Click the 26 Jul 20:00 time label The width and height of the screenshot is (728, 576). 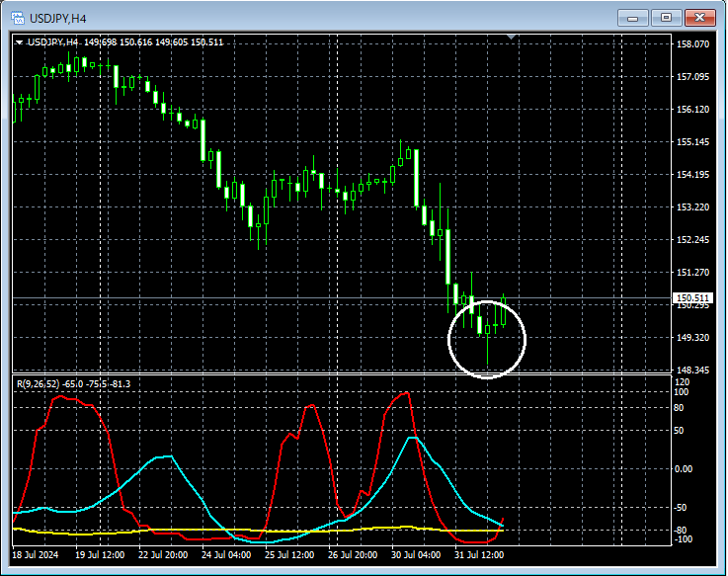coord(353,555)
